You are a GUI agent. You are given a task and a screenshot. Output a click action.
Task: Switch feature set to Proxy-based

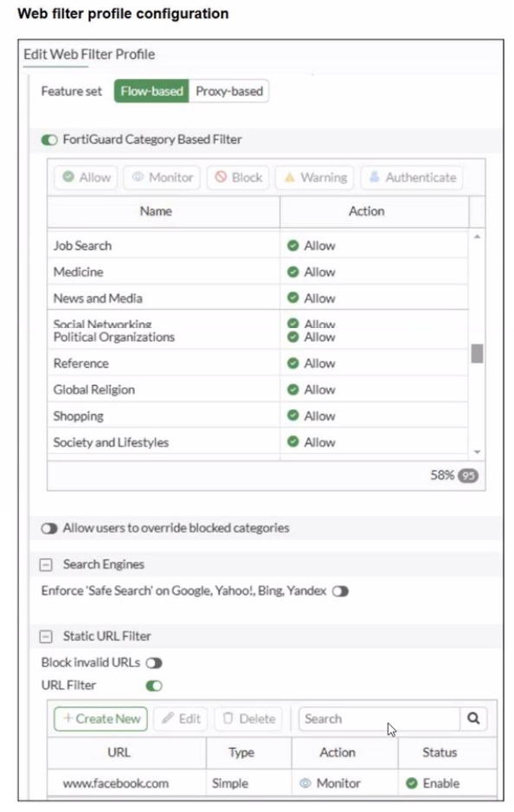(228, 91)
